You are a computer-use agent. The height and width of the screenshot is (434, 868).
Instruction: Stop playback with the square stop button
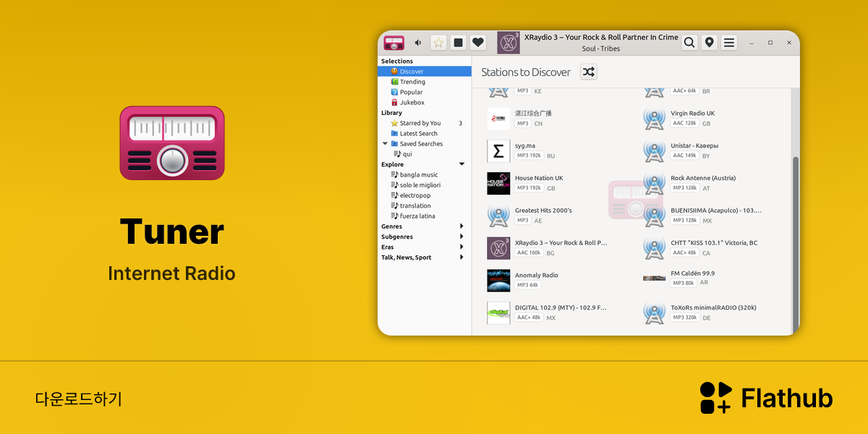click(x=458, y=43)
